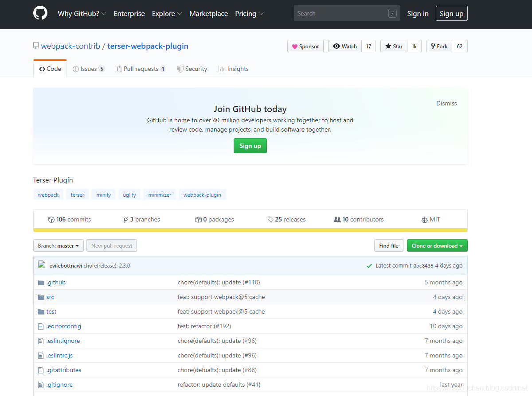This screenshot has width=532, height=396.
Task: Select the minimizer topic tag
Action: coord(160,194)
